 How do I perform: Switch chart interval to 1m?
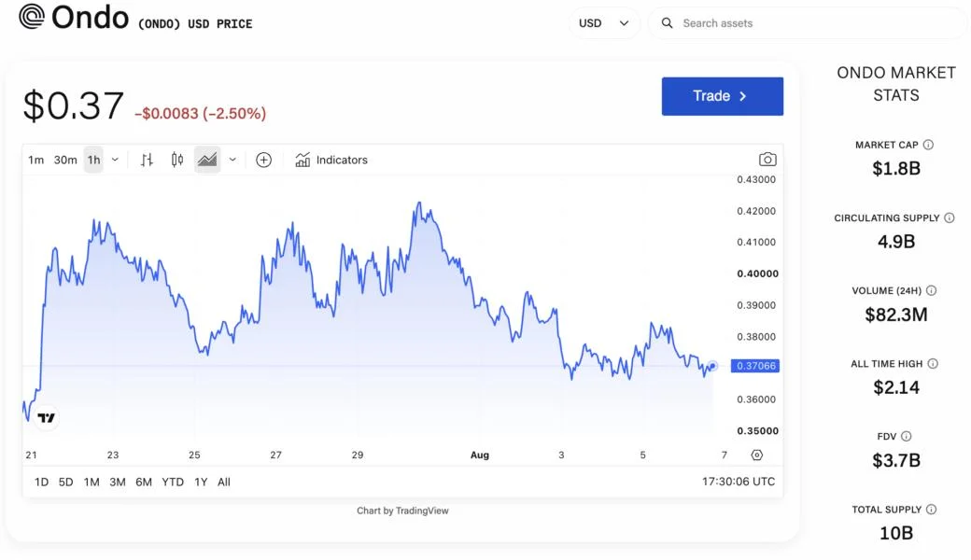coord(35,161)
